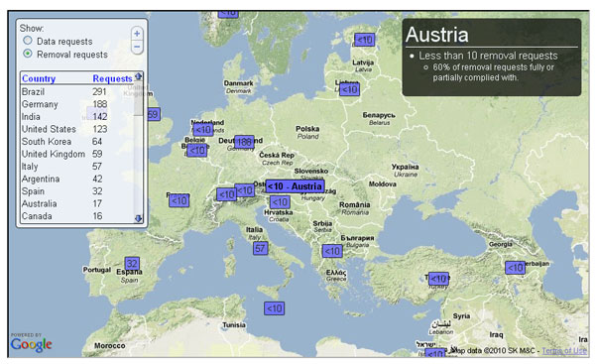The image size is (595, 364).
Task: Open the Terms of Use link
Action: click(564, 351)
